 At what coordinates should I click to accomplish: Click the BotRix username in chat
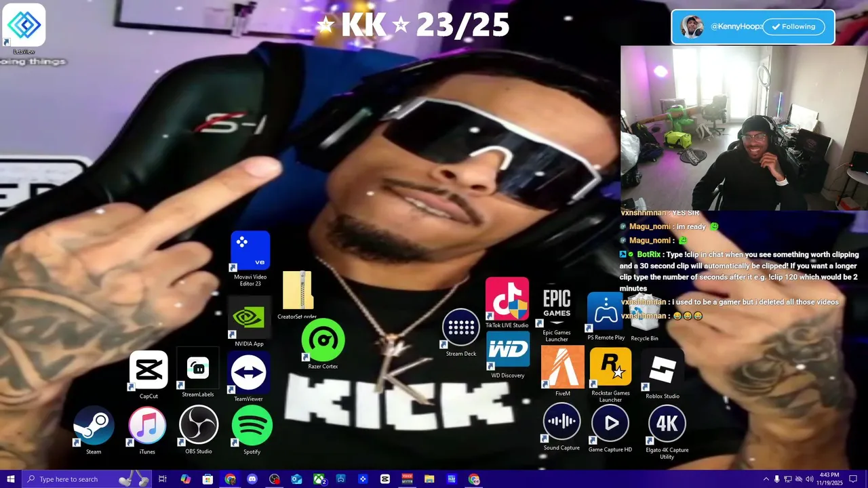tap(649, 254)
